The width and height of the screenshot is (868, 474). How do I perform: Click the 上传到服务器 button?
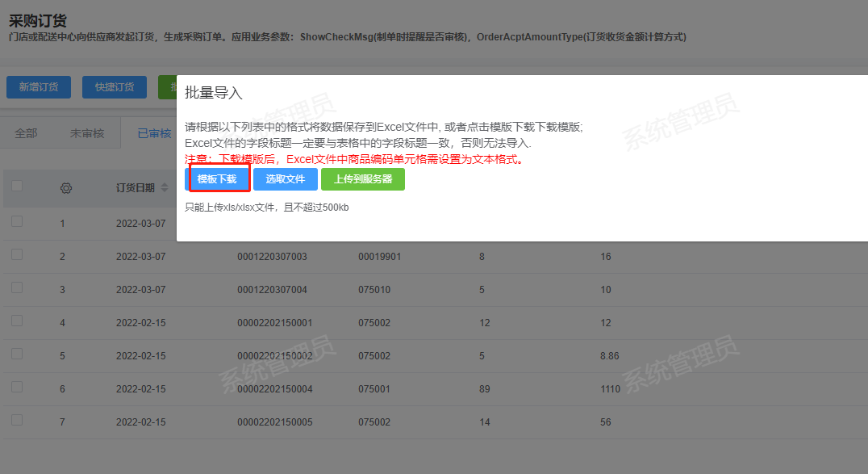362,179
